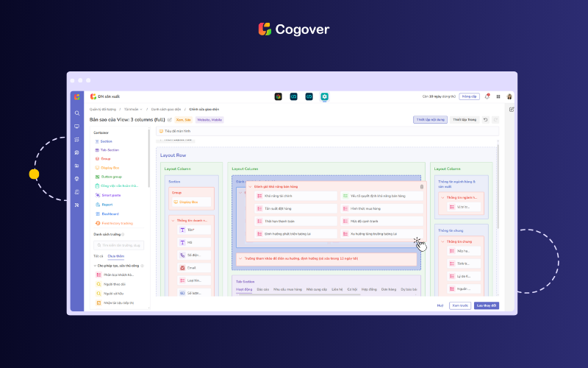This screenshot has height=368, width=588.
Task: Click the teal gear app icon in header
Action: [324, 96]
